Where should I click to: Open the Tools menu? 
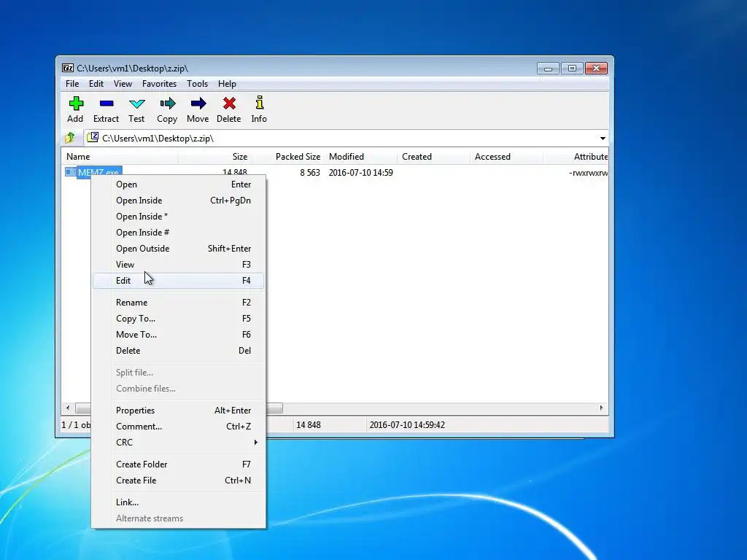tap(197, 84)
